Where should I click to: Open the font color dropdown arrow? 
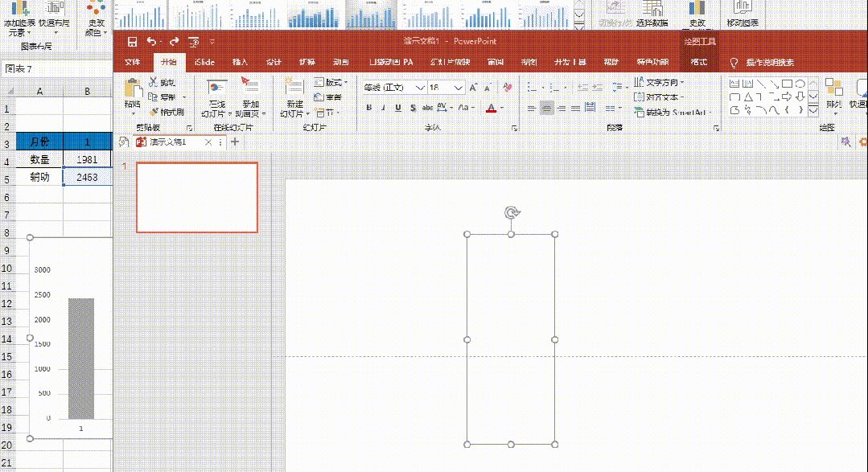click(x=502, y=109)
